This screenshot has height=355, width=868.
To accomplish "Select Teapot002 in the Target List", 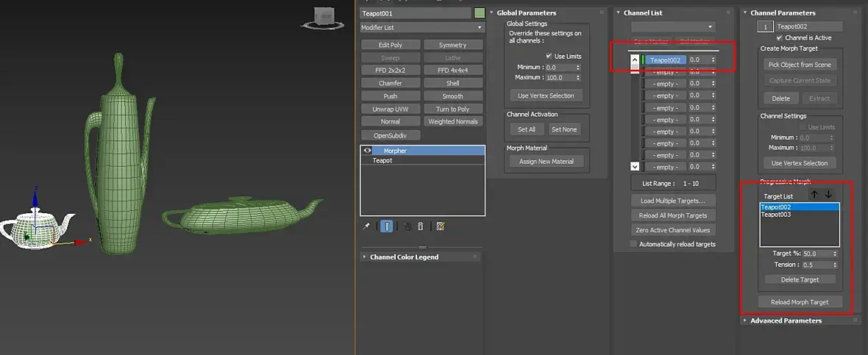I will coord(800,207).
